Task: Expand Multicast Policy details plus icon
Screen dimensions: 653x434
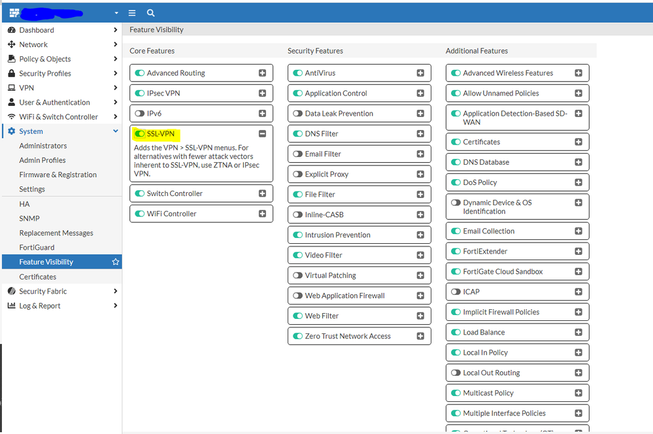Action: pyautogui.click(x=578, y=393)
